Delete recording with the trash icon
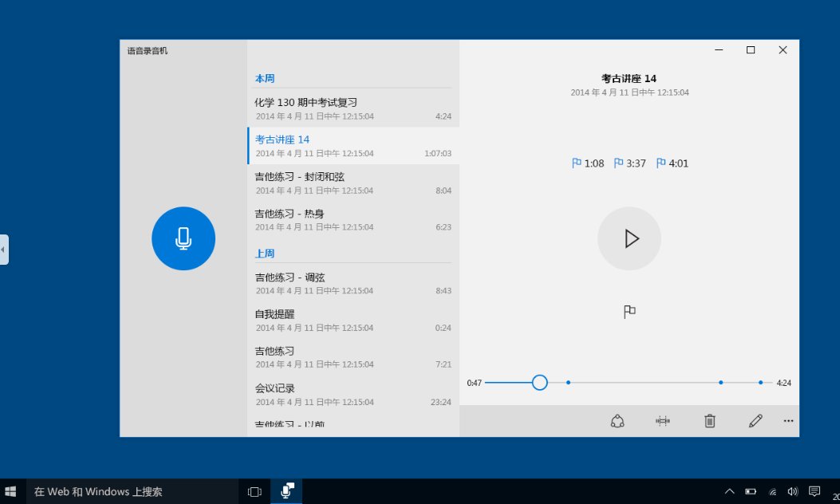This screenshot has width=840, height=504. coord(709,421)
